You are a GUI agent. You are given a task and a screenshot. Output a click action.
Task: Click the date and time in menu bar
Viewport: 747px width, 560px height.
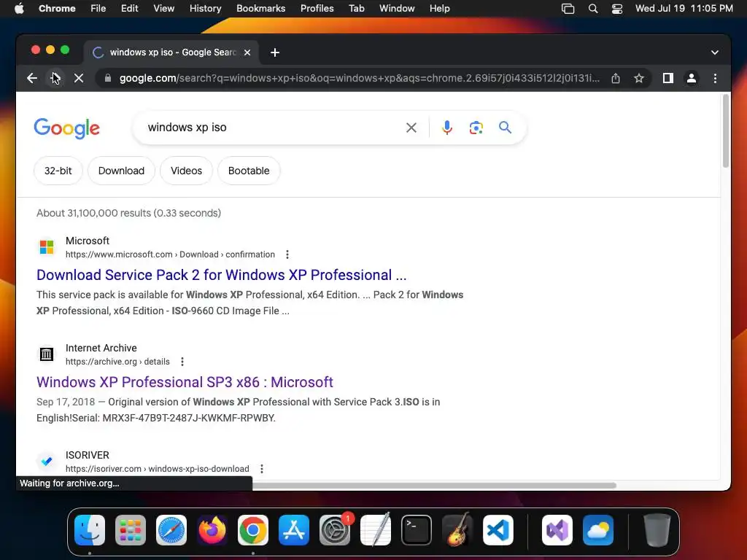pyautogui.click(x=684, y=9)
